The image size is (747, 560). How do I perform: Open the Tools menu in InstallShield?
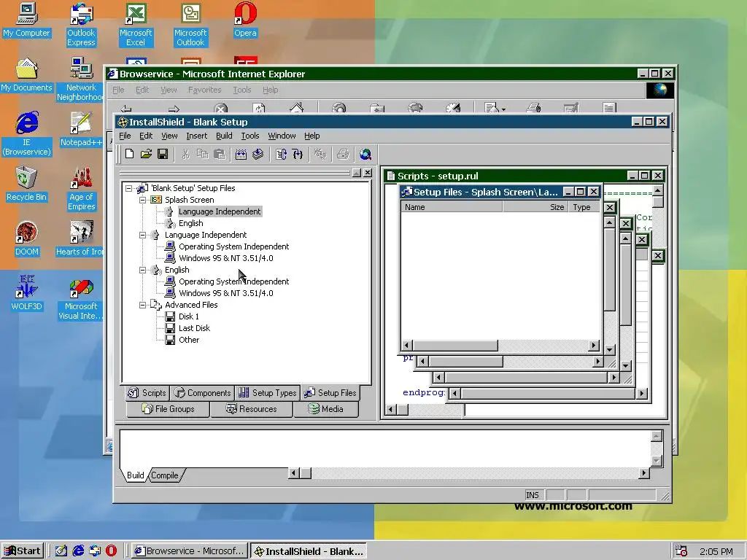pyautogui.click(x=250, y=136)
